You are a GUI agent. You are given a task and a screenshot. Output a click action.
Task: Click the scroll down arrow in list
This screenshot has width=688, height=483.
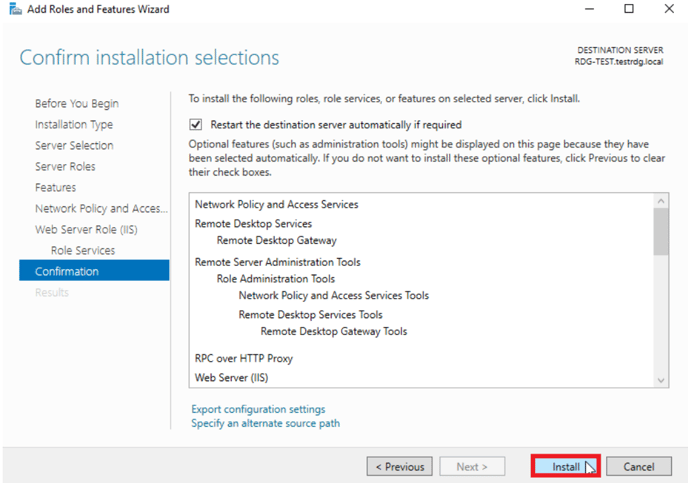[661, 380]
